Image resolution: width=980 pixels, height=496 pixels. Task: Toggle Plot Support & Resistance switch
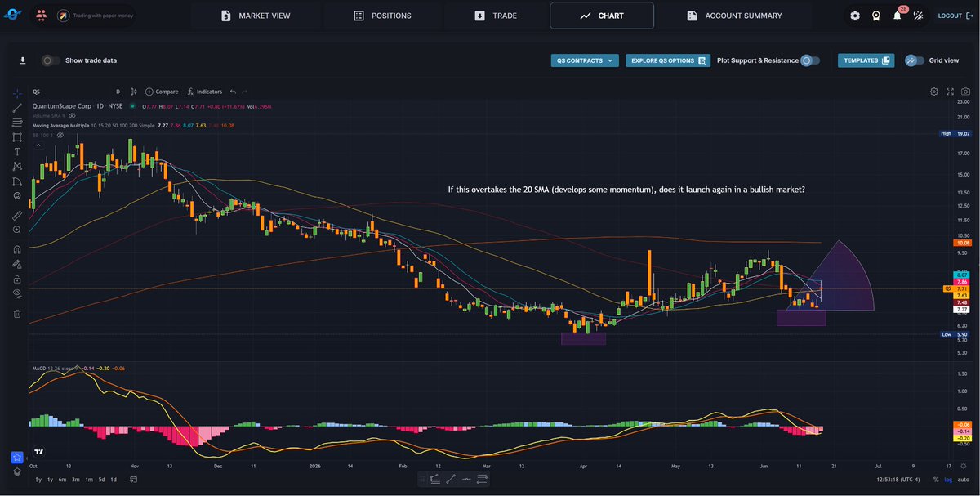[x=809, y=60]
